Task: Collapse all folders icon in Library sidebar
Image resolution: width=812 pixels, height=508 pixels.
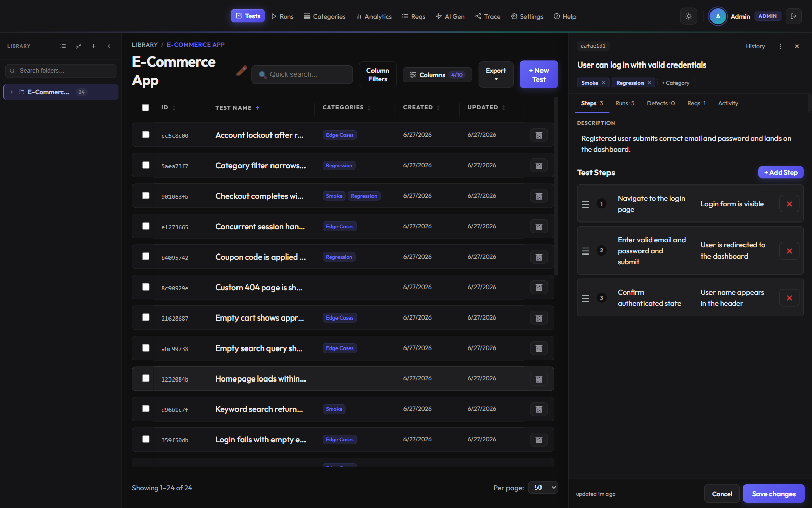Action: pyautogui.click(x=79, y=46)
